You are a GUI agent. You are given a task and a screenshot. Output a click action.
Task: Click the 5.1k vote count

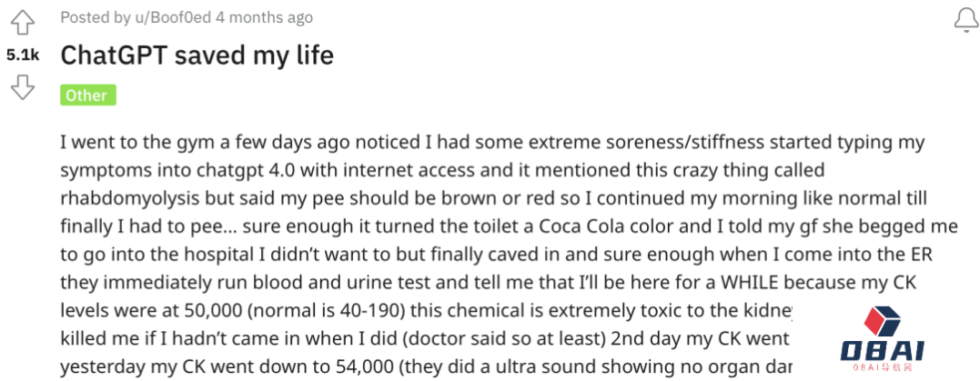point(23,55)
